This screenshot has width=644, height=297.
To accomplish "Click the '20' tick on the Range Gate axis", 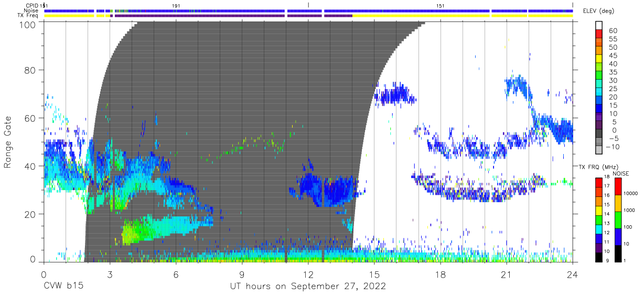I will pos(31,214).
